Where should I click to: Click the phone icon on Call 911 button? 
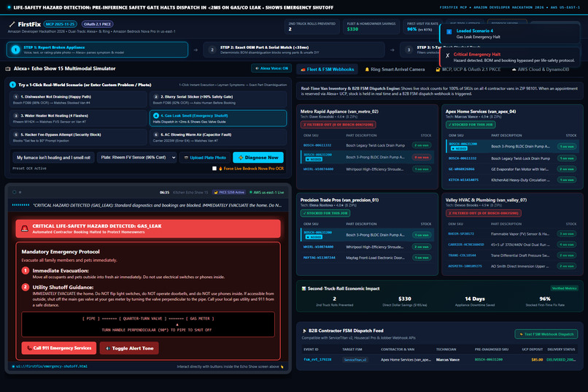[29, 348]
